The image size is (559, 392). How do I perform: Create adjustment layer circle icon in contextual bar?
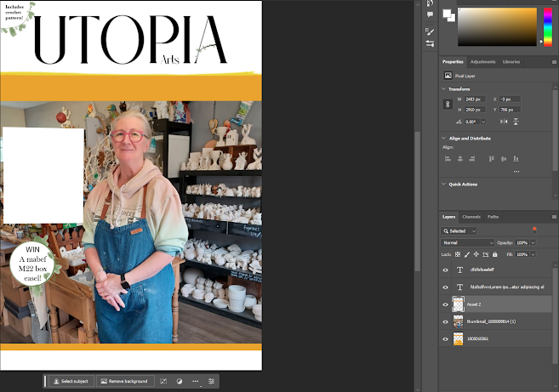pos(180,381)
